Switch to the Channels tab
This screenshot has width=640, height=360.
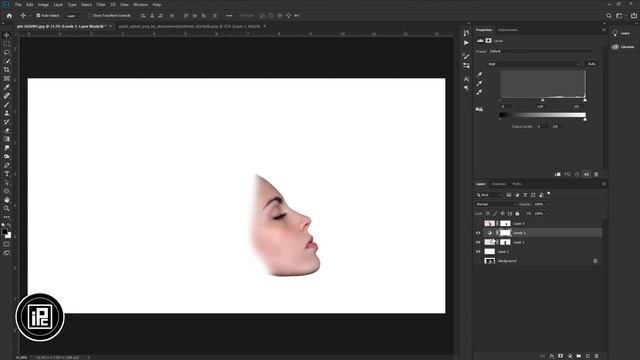point(499,184)
